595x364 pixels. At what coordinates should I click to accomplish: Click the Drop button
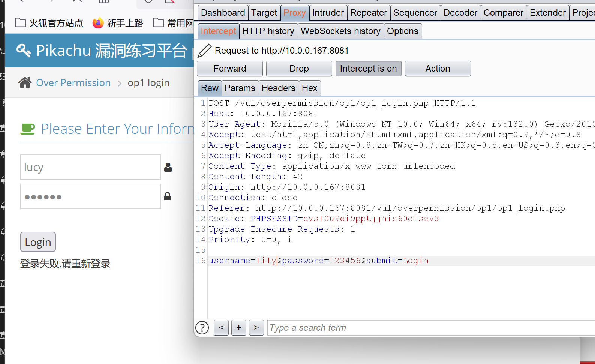pos(299,69)
